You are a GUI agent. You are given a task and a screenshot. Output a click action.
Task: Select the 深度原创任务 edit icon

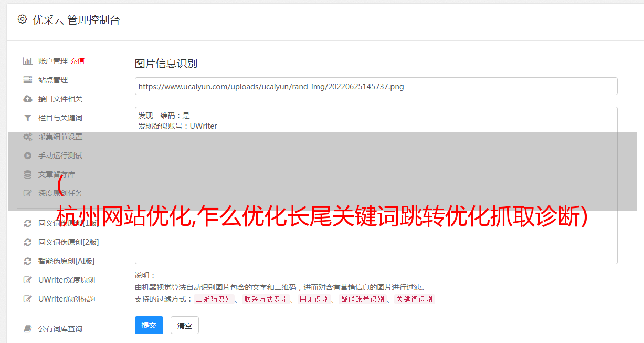[28, 193]
